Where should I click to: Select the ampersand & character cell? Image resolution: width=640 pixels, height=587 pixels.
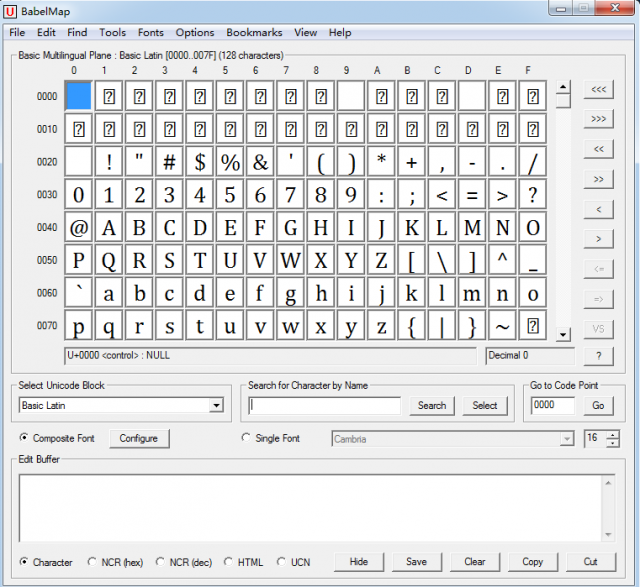click(260, 162)
